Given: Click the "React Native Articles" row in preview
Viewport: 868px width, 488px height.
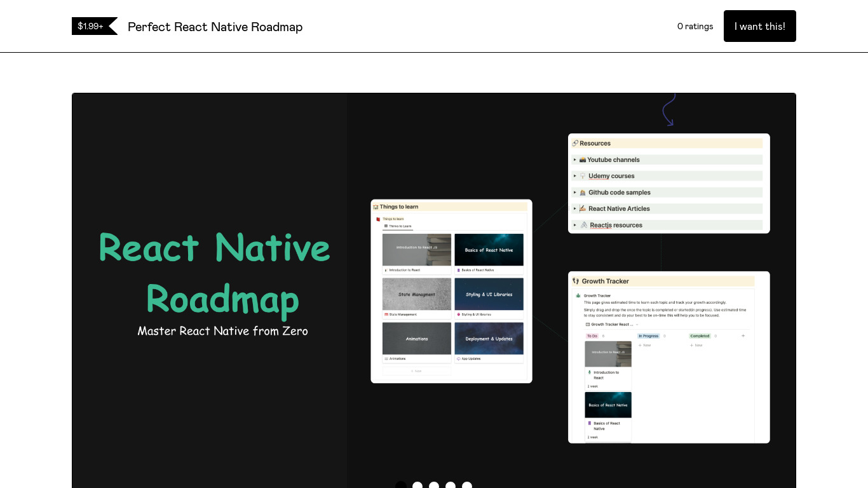Looking at the screenshot, I should pyautogui.click(x=667, y=208).
